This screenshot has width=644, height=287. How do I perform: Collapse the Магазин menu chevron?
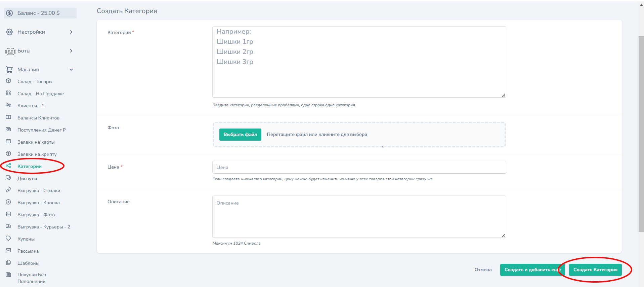(71, 70)
